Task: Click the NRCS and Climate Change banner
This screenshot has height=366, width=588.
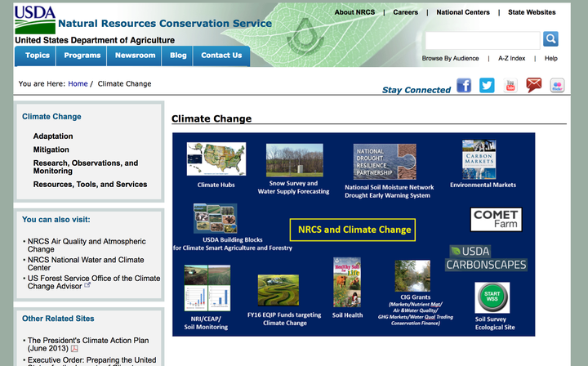Action: click(353, 230)
